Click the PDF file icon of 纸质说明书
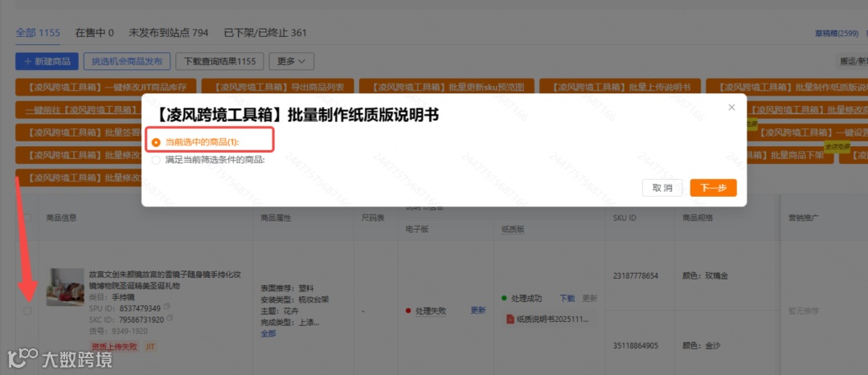 [510, 319]
